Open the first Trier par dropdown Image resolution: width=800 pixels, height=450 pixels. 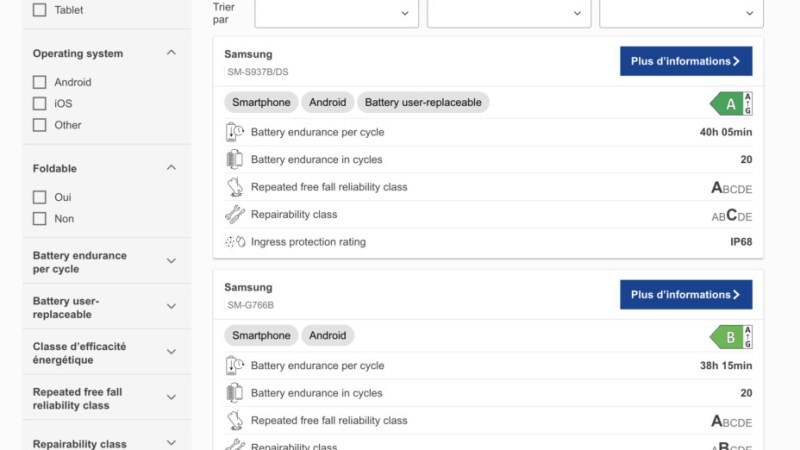(x=336, y=13)
